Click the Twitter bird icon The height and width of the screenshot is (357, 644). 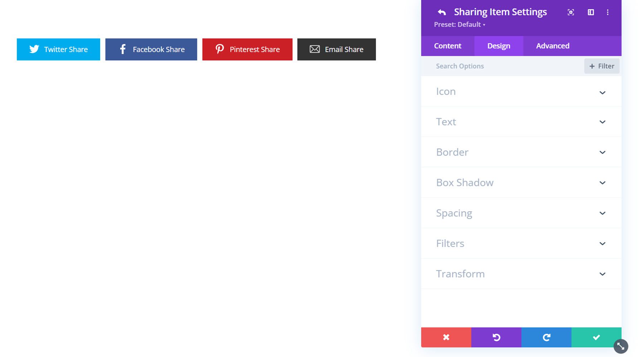(34, 49)
